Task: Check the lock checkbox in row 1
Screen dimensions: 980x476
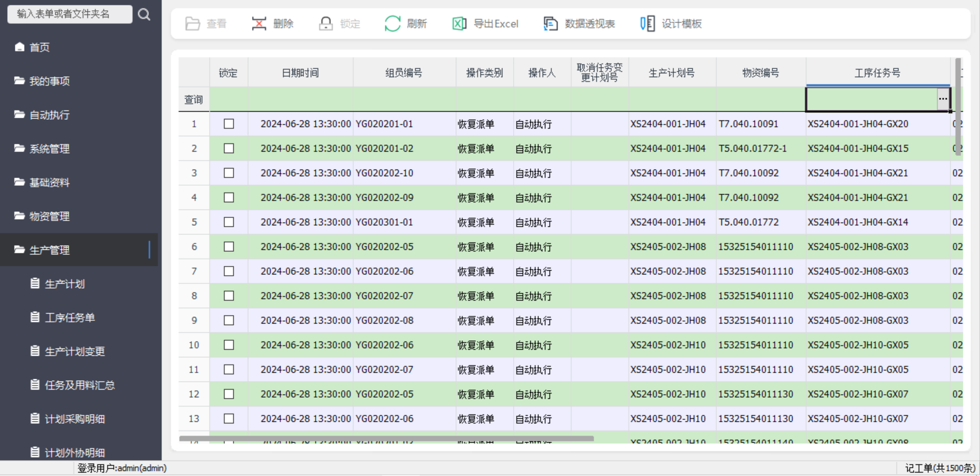Action: pos(229,124)
